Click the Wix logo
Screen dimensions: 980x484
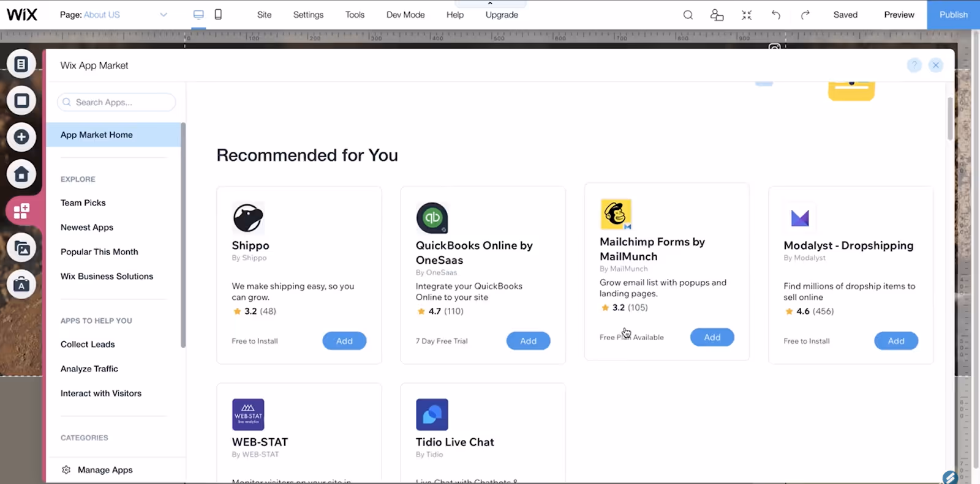point(22,15)
